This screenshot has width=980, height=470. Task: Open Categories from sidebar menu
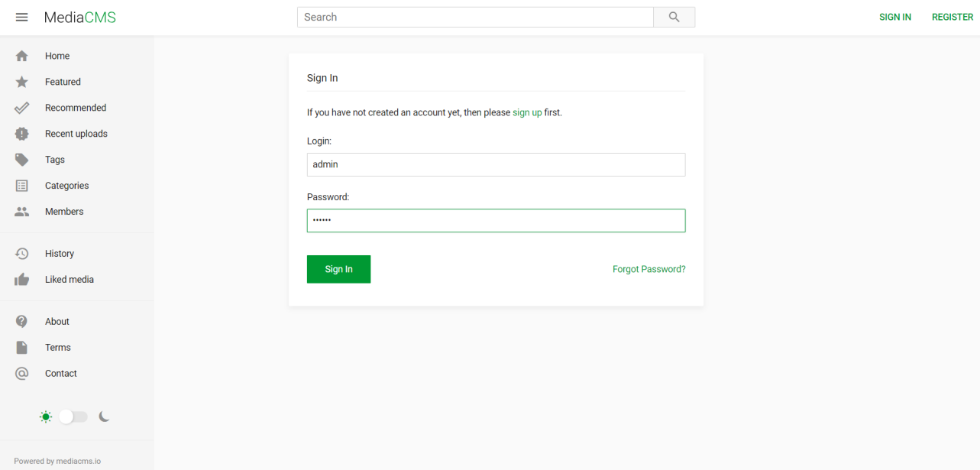coord(66,186)
